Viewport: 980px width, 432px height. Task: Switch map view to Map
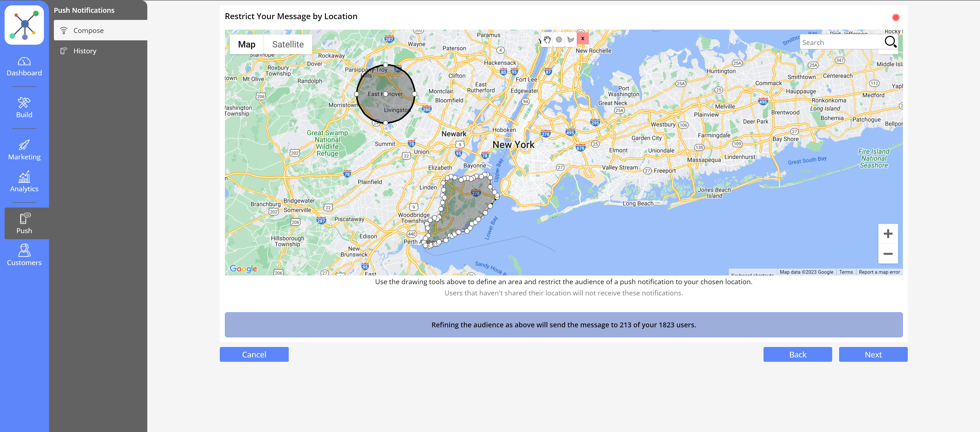pyautogui.click(x=247, y=44)
